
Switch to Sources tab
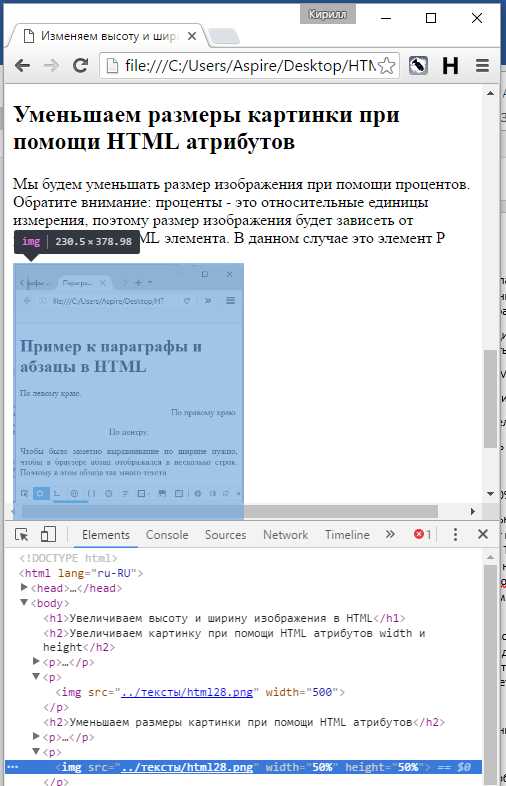(225, 535)
